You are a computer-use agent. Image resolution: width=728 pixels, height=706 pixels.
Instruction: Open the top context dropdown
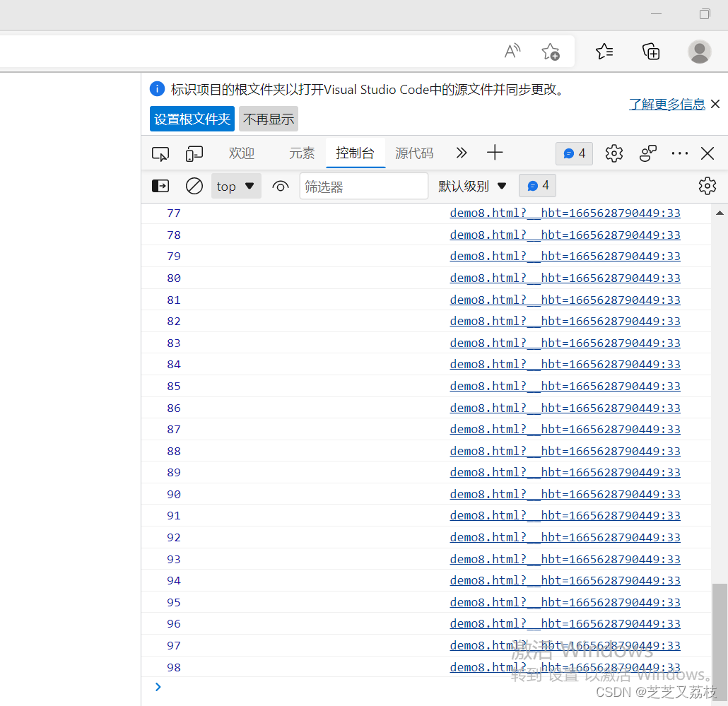pyautogui.click(x=236, y=186)
